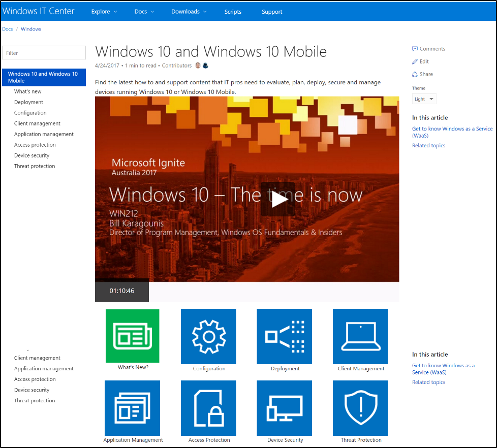Click Threat Protection tile caption

[x=361, y=440]
